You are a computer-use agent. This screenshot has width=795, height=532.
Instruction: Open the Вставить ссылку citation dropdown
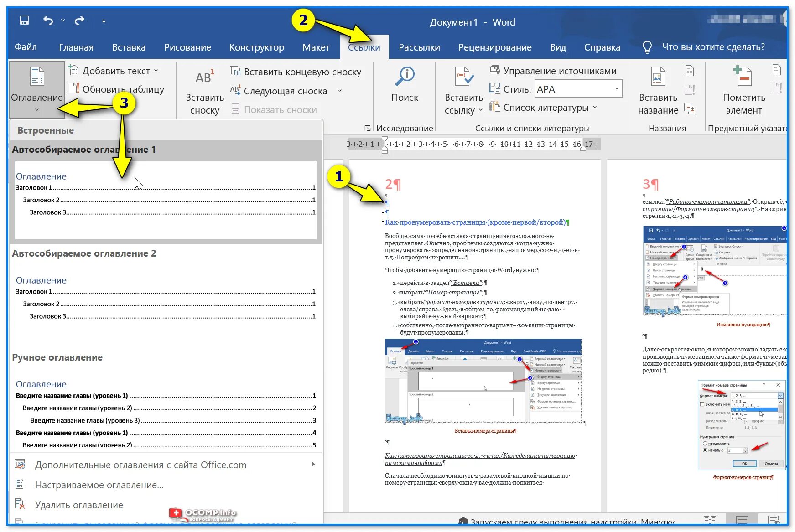point(464,91)
